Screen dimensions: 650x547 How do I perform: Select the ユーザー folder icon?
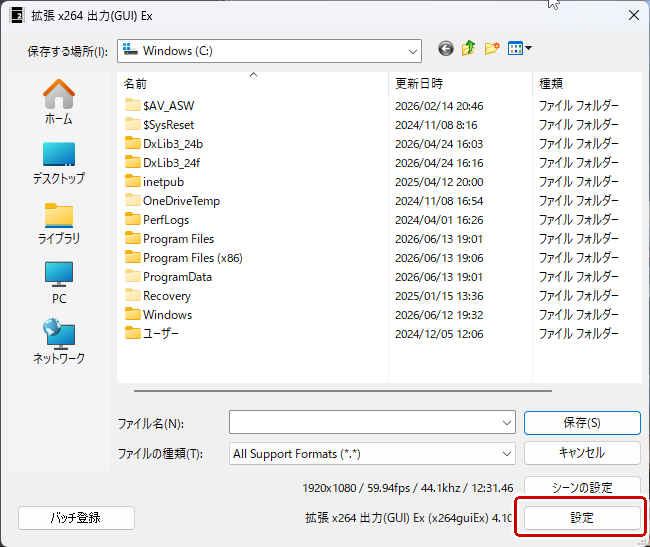[x=133, y=334]
